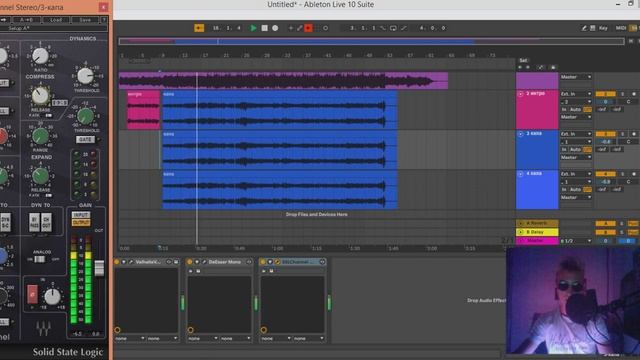Arm track 4 for recording
640x360 pixels.
pos(634,174)
